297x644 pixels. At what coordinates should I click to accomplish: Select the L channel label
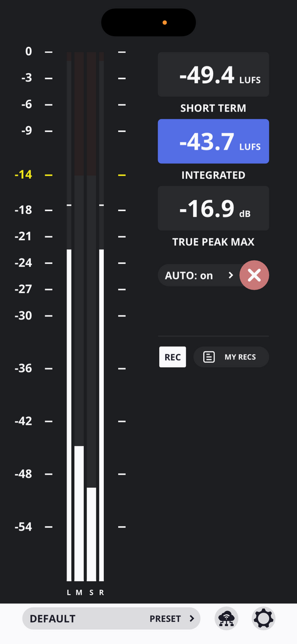68,593
